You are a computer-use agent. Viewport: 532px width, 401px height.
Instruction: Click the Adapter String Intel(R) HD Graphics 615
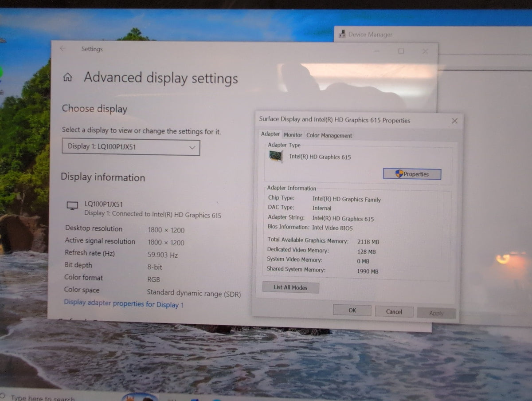343,218
